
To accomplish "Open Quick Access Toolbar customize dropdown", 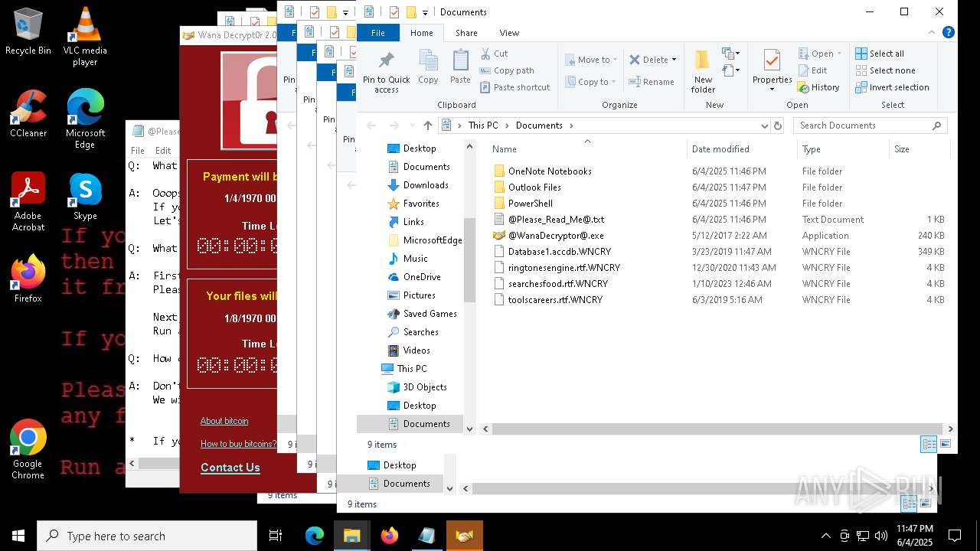I will (425, 12).
